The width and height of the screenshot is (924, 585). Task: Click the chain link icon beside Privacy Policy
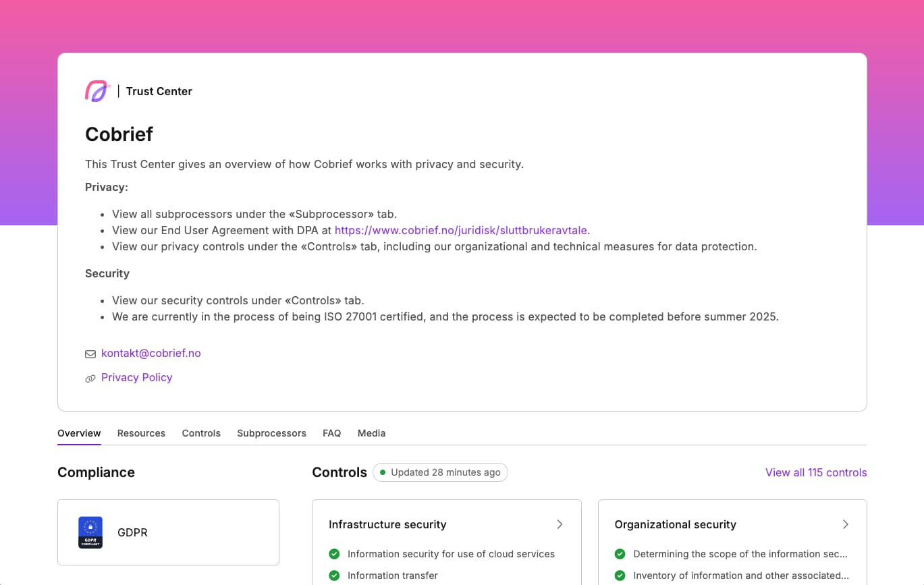point(90,379)
